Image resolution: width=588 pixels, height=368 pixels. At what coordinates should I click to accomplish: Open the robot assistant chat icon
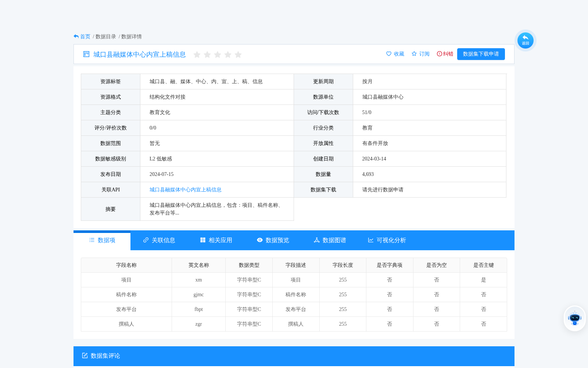tap(575, 318)
